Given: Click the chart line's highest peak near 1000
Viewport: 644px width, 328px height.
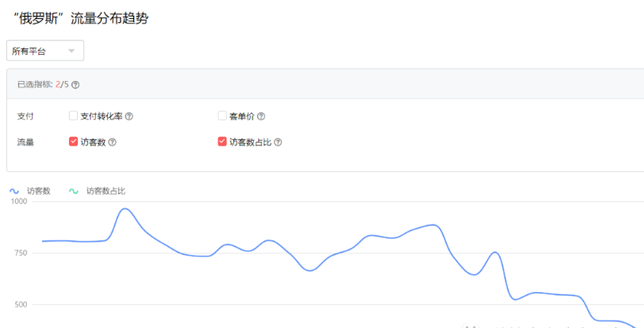Looking at the screenshot, I should [125, 209].
